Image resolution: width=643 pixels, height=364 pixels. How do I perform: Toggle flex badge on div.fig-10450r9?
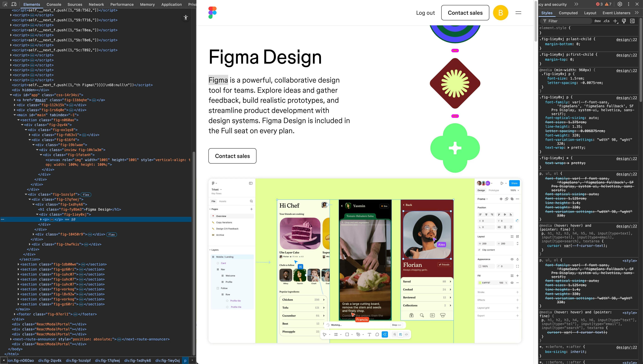point(111,235)
